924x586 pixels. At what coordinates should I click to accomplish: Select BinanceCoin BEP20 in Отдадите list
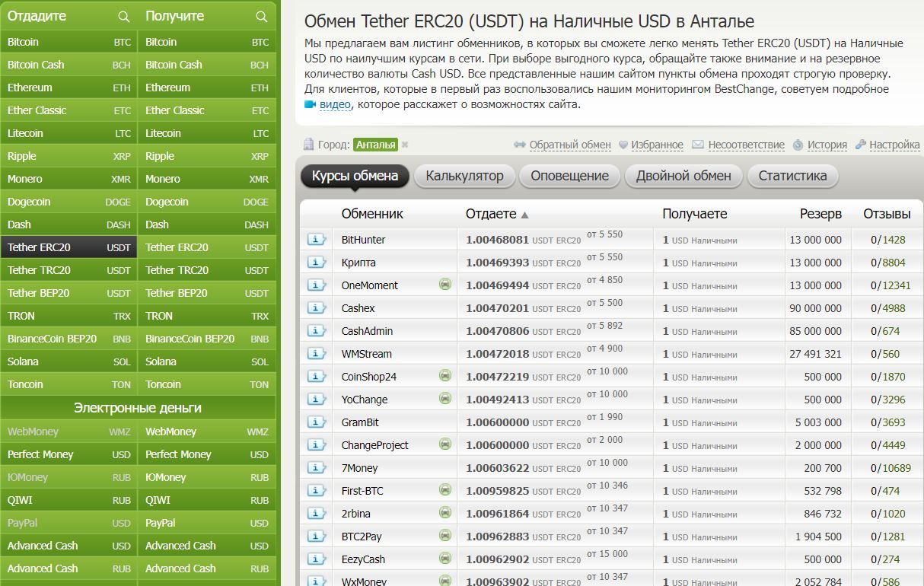[69, 339]
